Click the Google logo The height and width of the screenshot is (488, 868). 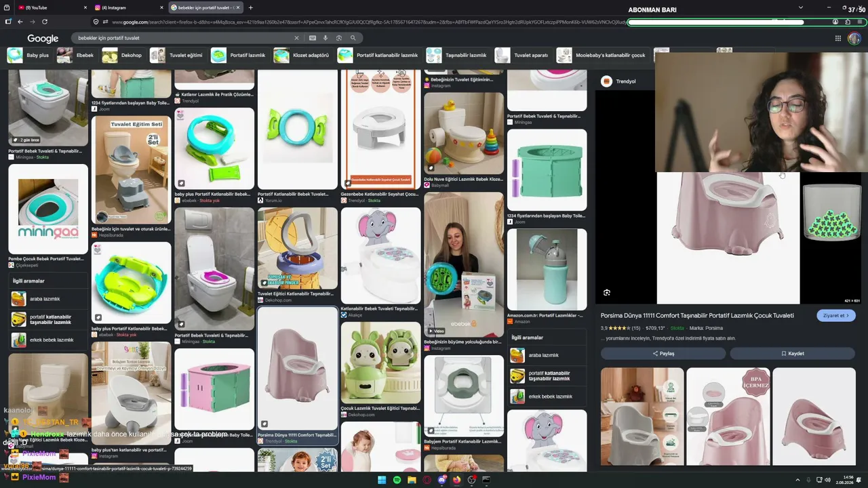[43, 39]
